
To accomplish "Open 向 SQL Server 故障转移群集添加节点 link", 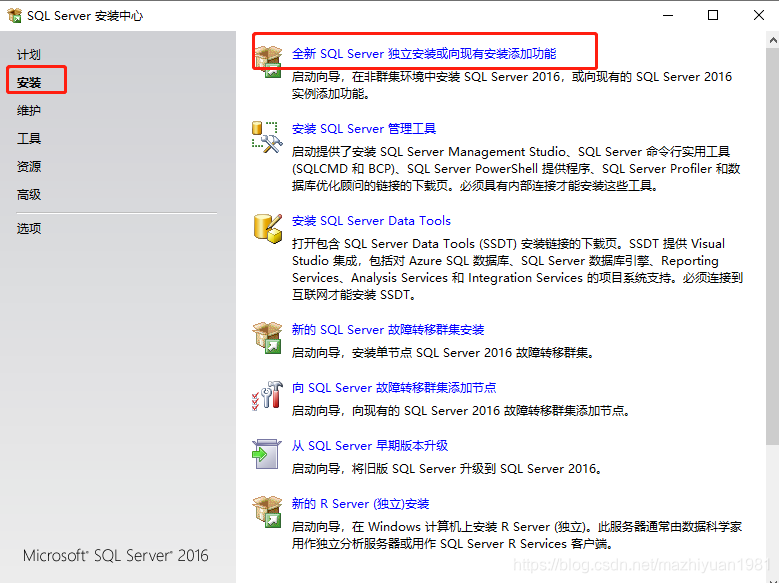I will (394, 388).
